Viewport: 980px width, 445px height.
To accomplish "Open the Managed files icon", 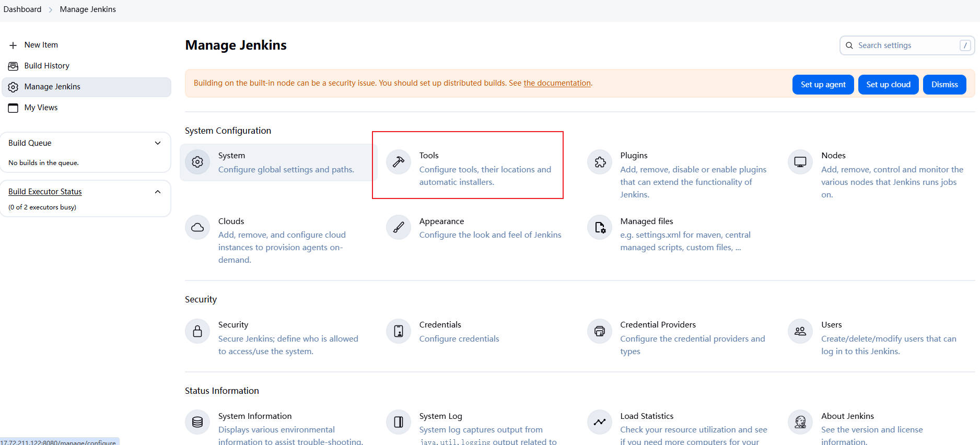I will (x=600, y=227).
